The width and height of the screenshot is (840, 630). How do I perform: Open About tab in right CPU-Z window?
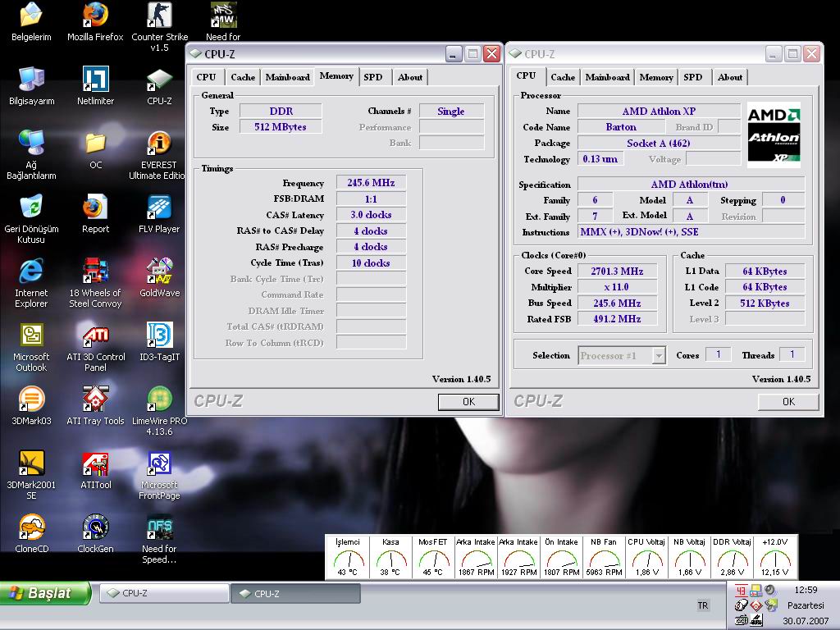729,77
